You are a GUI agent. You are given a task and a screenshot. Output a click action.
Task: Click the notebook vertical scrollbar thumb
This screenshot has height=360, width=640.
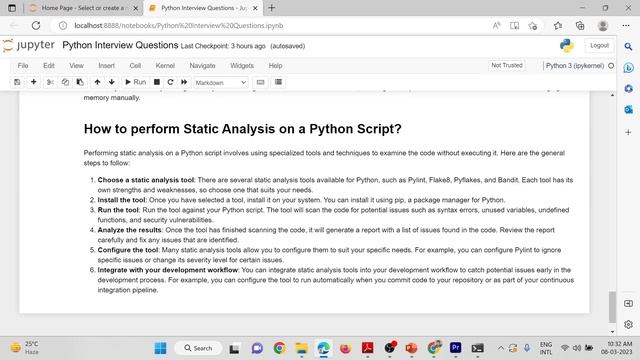612,307
